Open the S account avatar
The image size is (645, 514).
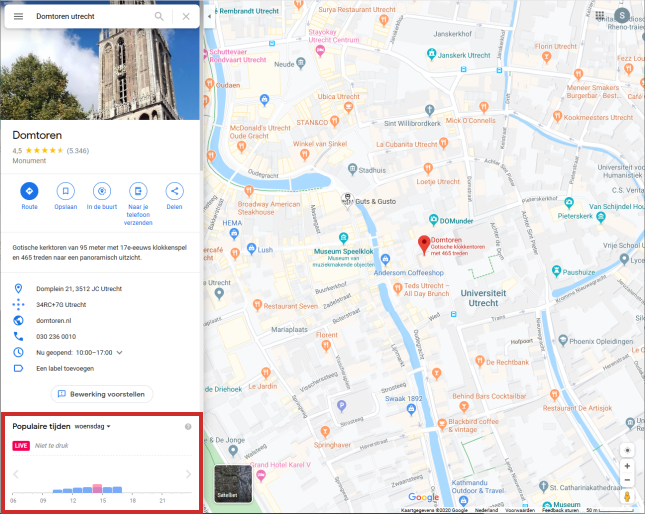(x=622, y=16)
